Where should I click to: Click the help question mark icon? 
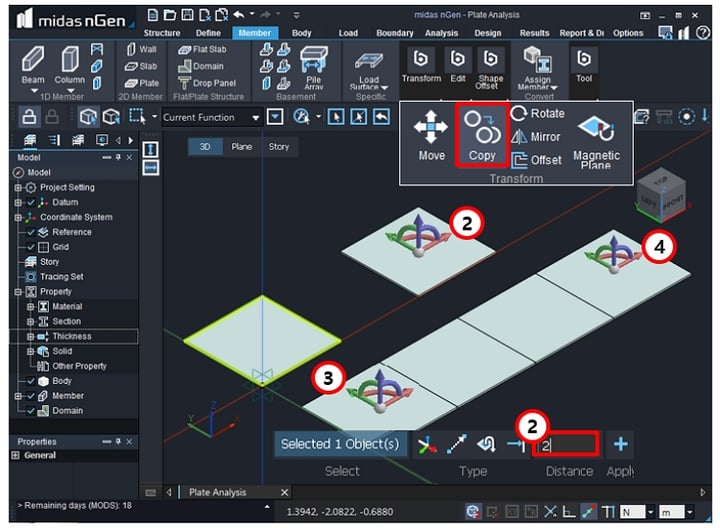click(x=702, y=33)
